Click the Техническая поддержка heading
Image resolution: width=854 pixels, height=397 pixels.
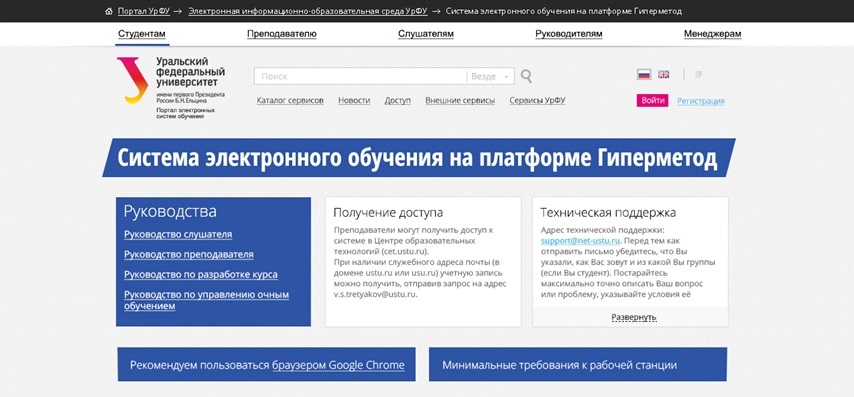(x=608, y=212)
